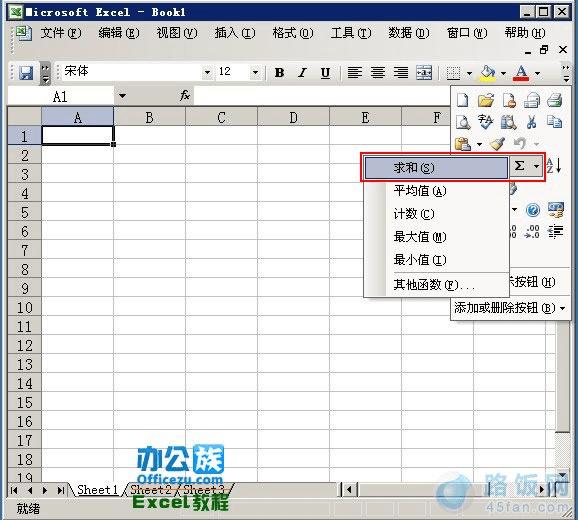Click the New blank workbook icon
Viewport: 578px width, 520px height.
(x=463, y=100)
